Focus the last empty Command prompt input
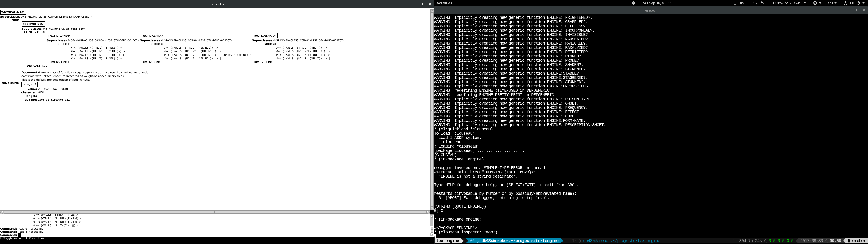868x244 pixels. point(19,235)
